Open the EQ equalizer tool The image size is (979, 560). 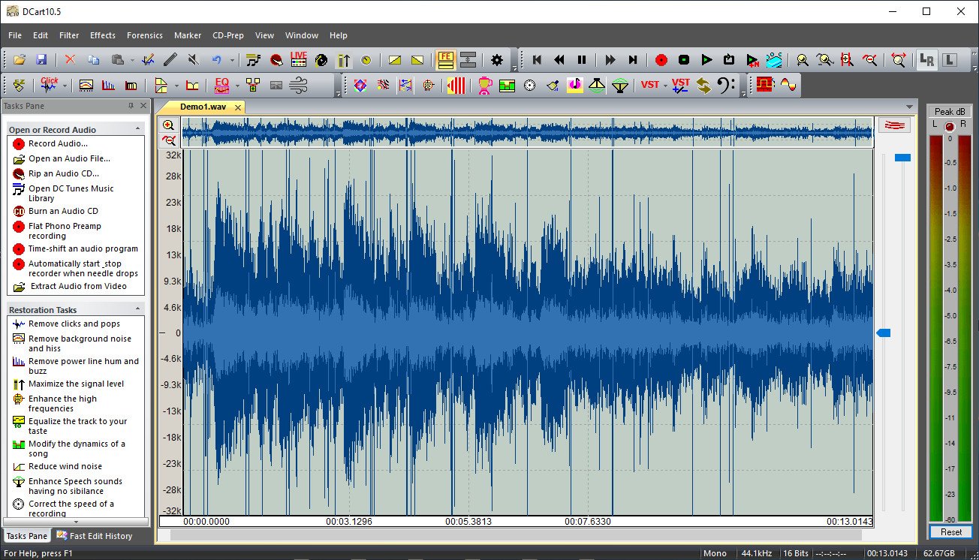pyautogui.click(x=221, y=85)
